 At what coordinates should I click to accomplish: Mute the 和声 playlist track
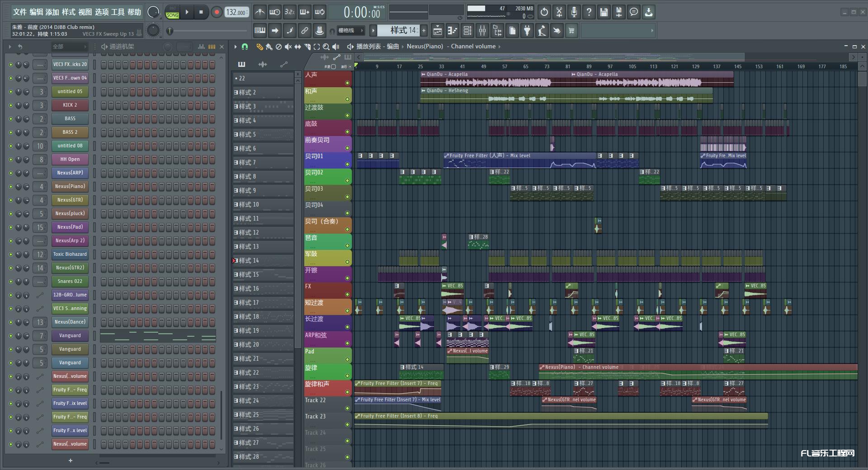(x=347, y=99)
